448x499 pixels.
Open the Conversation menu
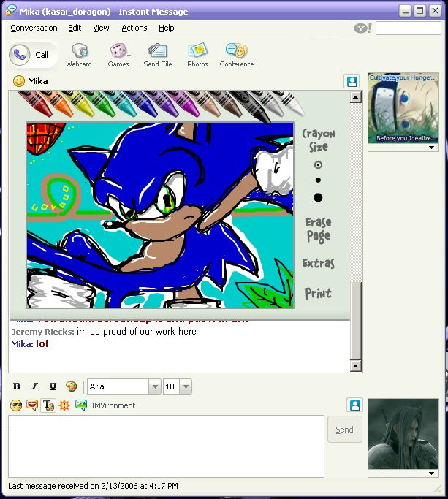tap(34, 28)
